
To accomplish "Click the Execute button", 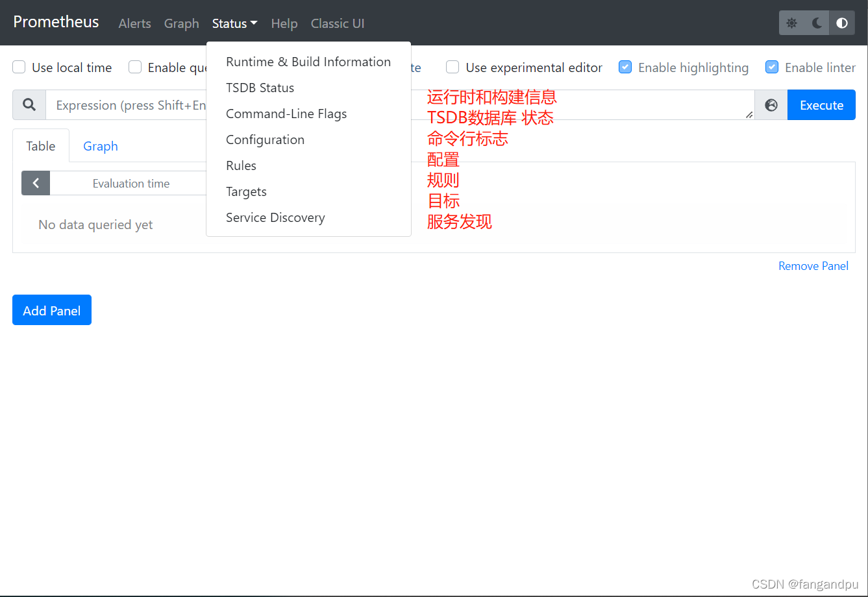I will [x=821, y=105].
